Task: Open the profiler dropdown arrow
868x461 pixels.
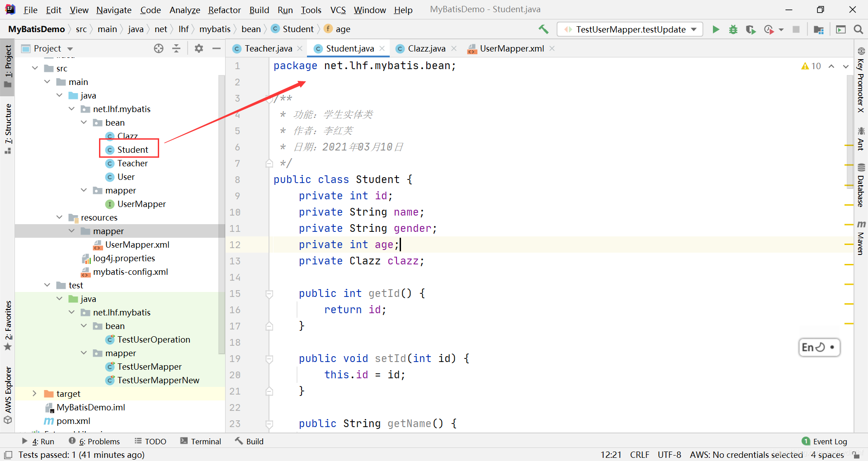Action: [781, 30]
